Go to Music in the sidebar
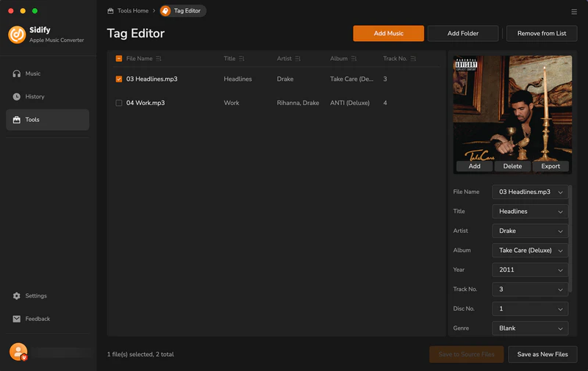Screen dimensions: 588x371 [x=47, y=73]
